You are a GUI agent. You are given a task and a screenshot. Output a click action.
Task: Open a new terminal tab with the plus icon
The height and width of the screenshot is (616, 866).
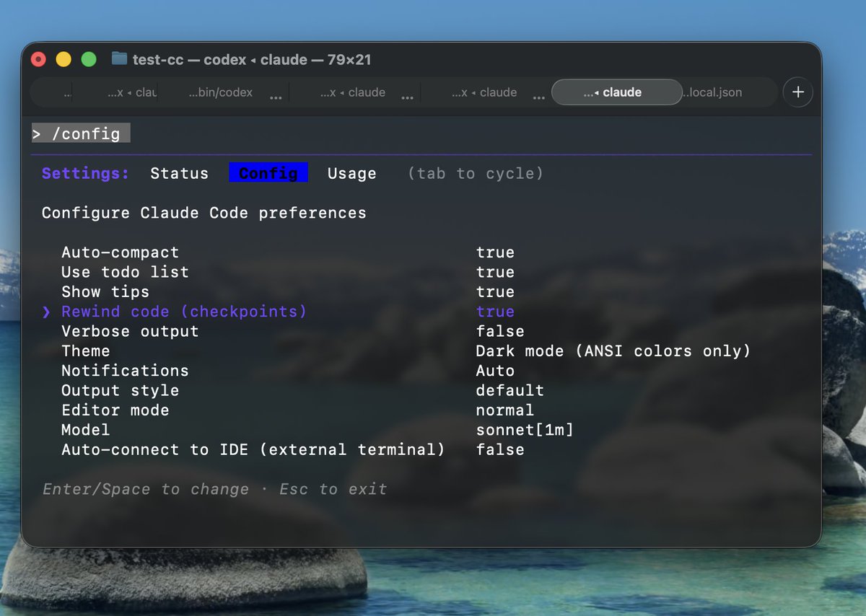click(797, 92)
